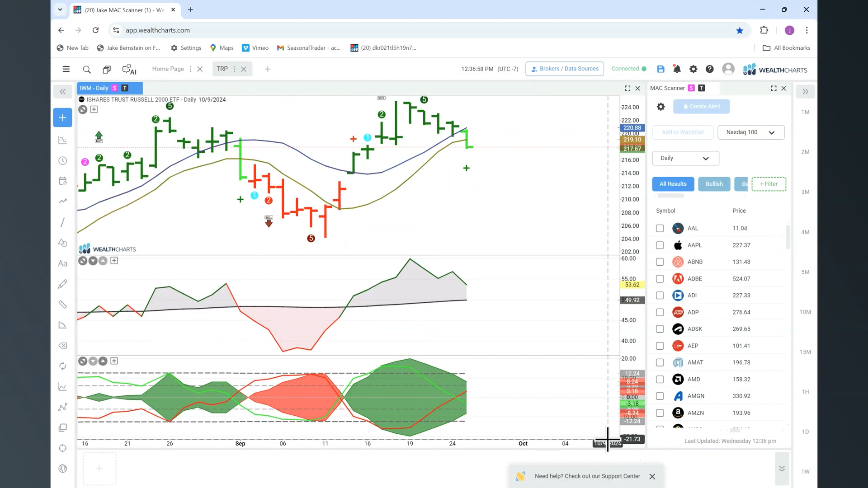Maximize the IWM chart panel
Screen dimensions: 868x488
click(627, 88)
